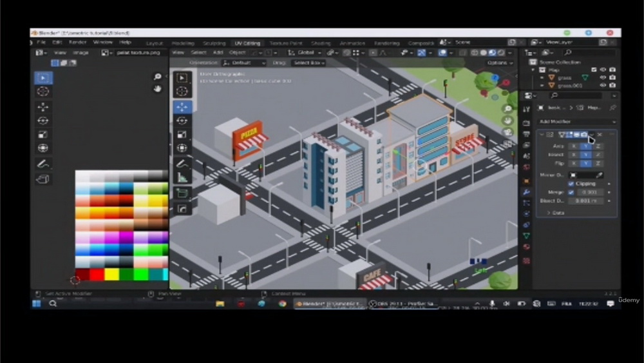This screenshot has width=644, height=363.
Task: Click the Mirror Object eyedropper icon
Action: point(599,175)
